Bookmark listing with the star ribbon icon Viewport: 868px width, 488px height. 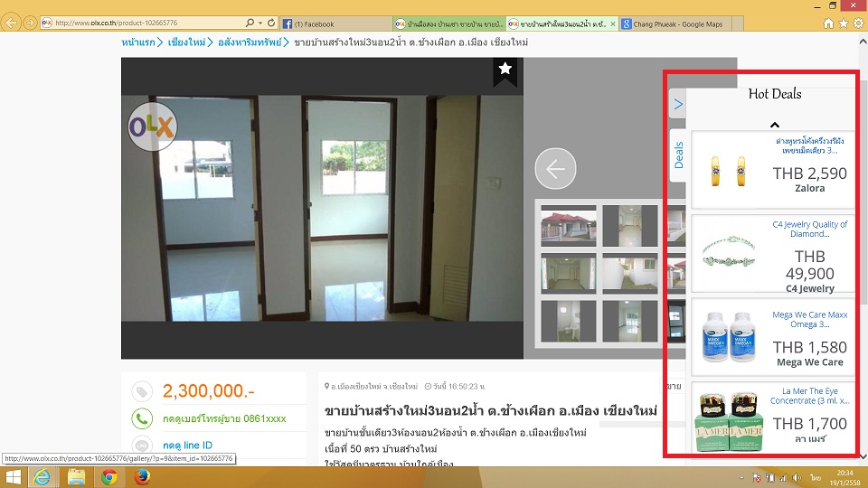click(505, 70)
